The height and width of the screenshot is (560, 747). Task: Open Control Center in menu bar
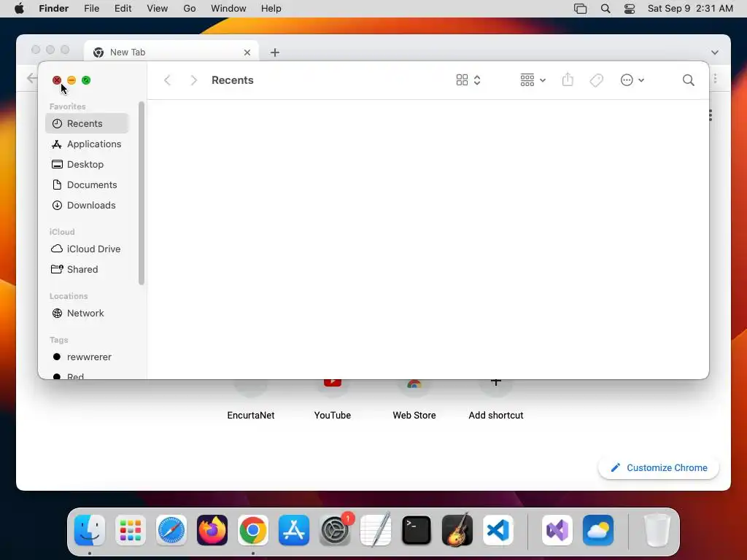[630, 9]
